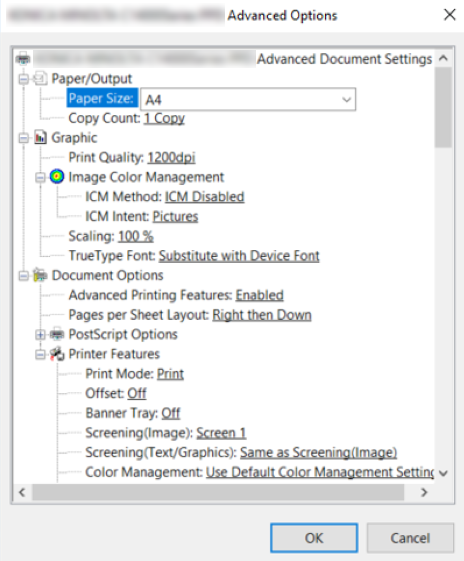This screenshot has height=561, width=464.
Task: Click the Paper/Output page icon
Action: pyautogui.click(x=40, y=78)
